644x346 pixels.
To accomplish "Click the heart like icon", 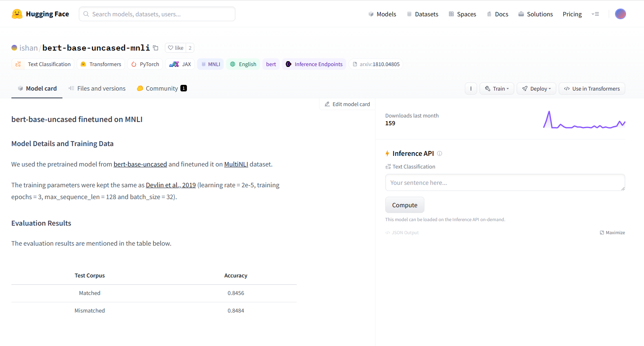I will pos(171,48).
